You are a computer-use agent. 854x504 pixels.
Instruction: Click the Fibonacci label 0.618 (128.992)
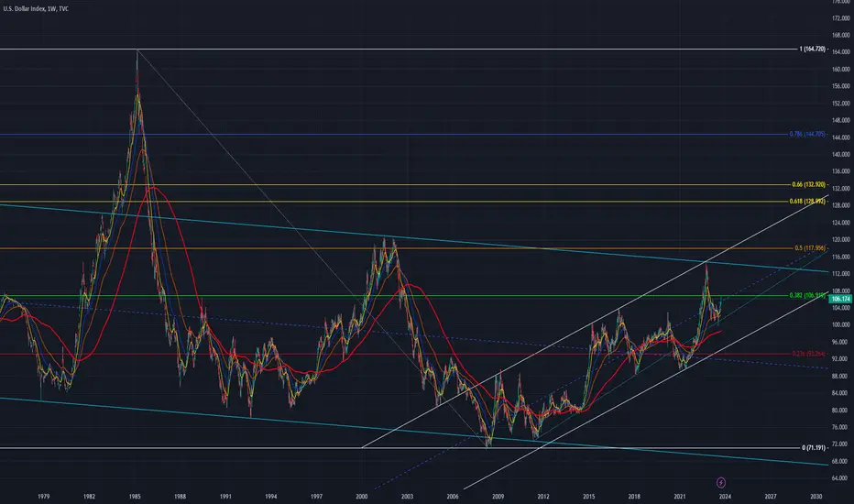click(807, 202)
